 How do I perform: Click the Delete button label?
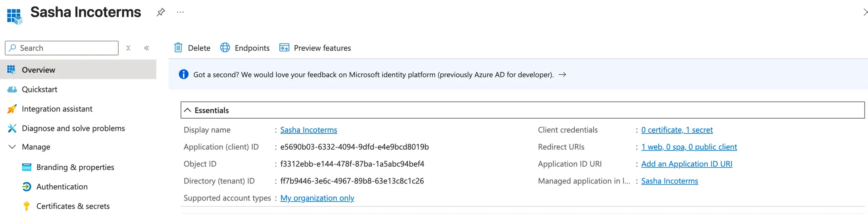pyautogui.click(x=199, y=48)
